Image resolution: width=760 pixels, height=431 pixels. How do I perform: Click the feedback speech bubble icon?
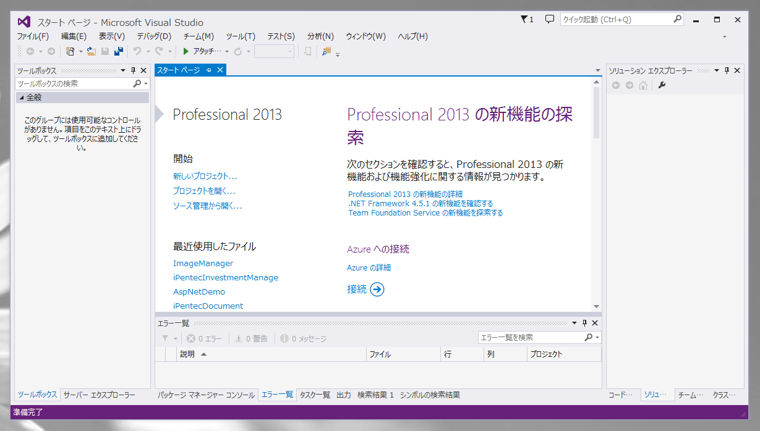tap(549, 19)
